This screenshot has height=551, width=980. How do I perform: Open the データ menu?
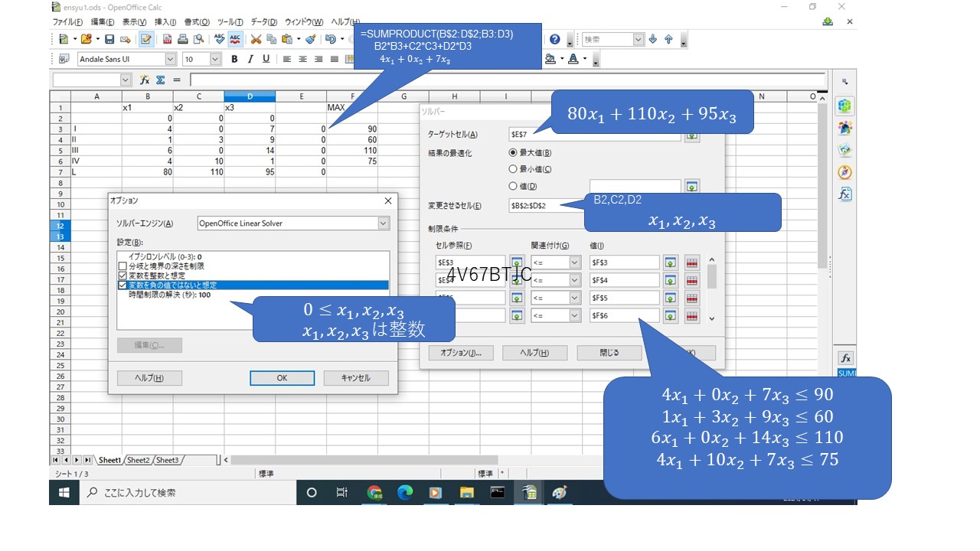coord(264,22)
